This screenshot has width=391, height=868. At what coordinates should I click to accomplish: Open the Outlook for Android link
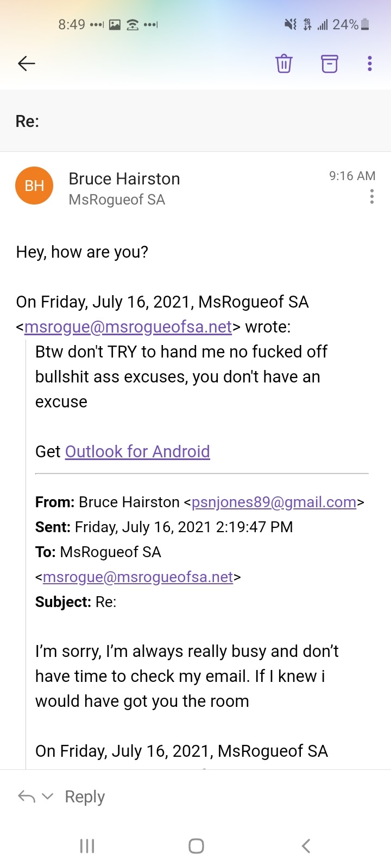click(137, 451)
